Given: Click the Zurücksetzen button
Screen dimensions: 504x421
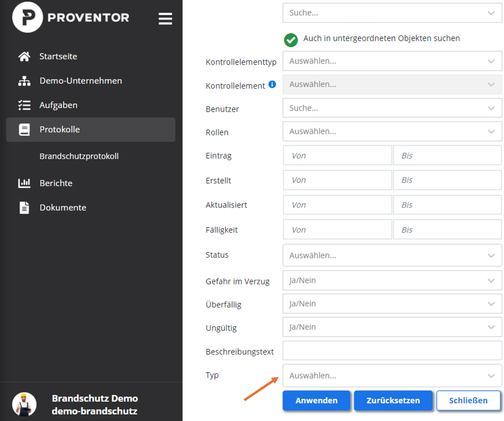Looking at the screenshot, I should (x=393, y=401).
